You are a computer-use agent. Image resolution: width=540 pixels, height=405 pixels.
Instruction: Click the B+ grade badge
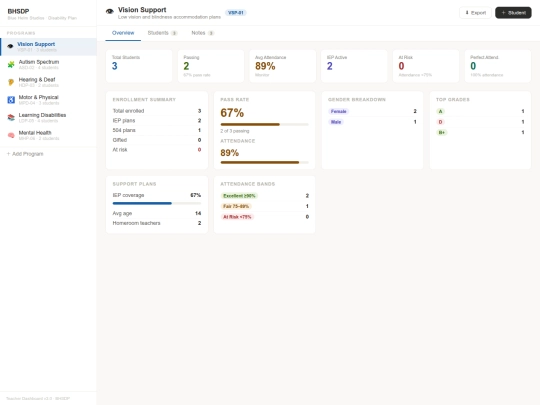442,133
